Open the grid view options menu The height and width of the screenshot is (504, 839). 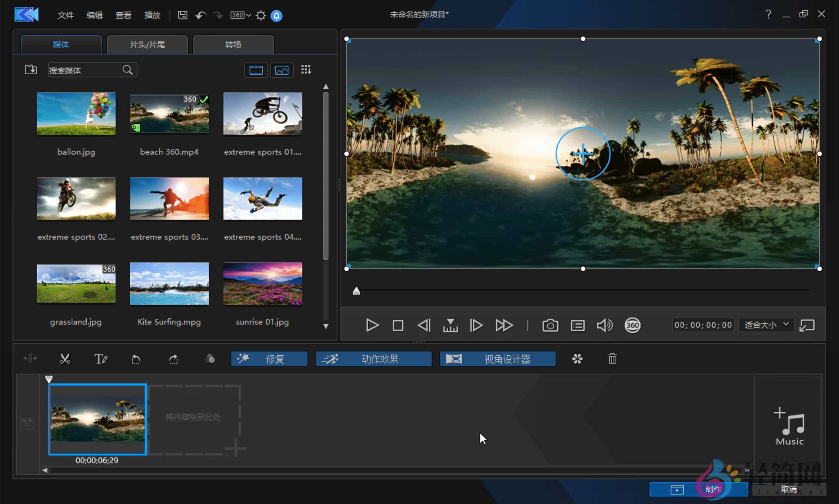pos(306,70)
